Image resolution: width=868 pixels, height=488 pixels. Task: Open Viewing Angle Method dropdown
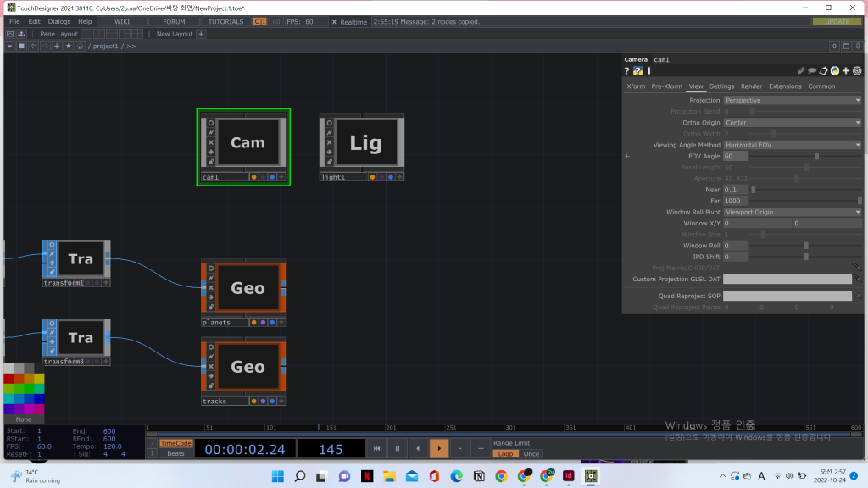tap(792, 145)
